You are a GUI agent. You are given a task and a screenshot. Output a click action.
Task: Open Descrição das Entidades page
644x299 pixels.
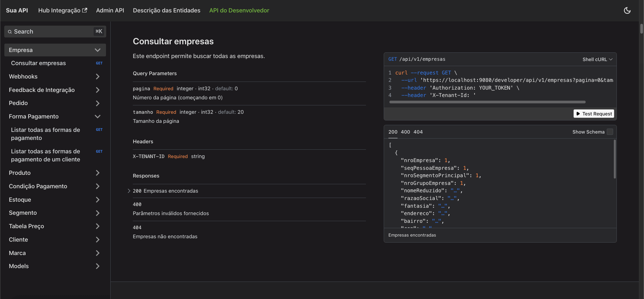166,10
